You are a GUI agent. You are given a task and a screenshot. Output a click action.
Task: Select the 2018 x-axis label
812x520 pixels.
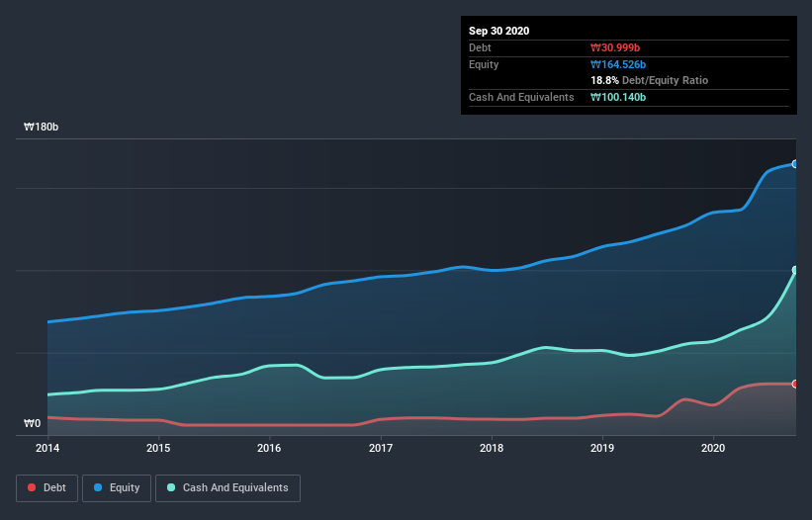click(492, 448)
